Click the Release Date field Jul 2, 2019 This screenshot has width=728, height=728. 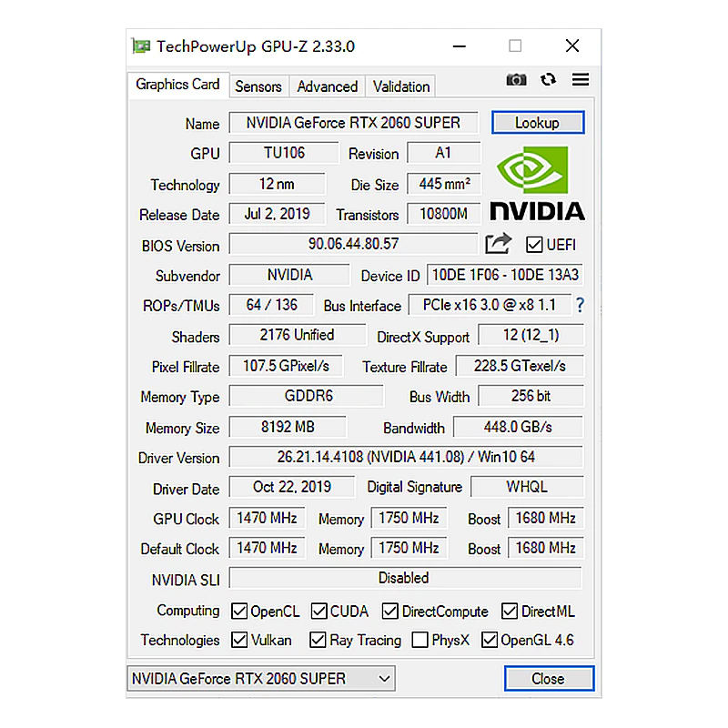coord(278,214)
